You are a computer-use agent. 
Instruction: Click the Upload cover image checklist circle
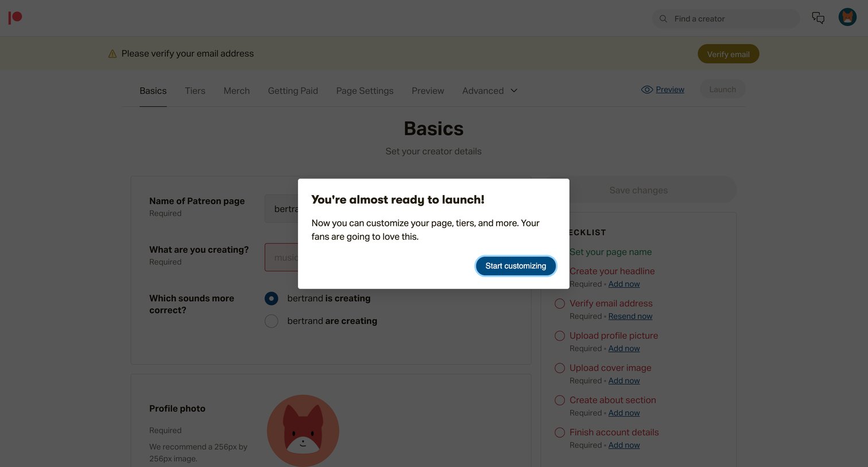tap(560, 368)
